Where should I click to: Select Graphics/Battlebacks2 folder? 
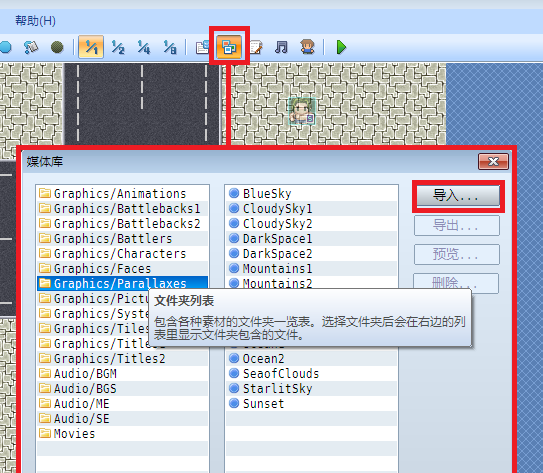click(123, 223)
